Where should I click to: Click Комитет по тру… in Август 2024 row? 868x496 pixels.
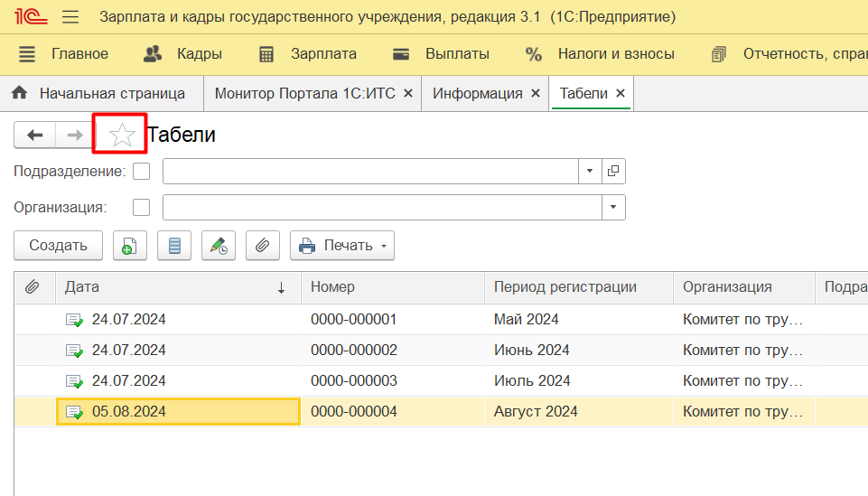742,412
